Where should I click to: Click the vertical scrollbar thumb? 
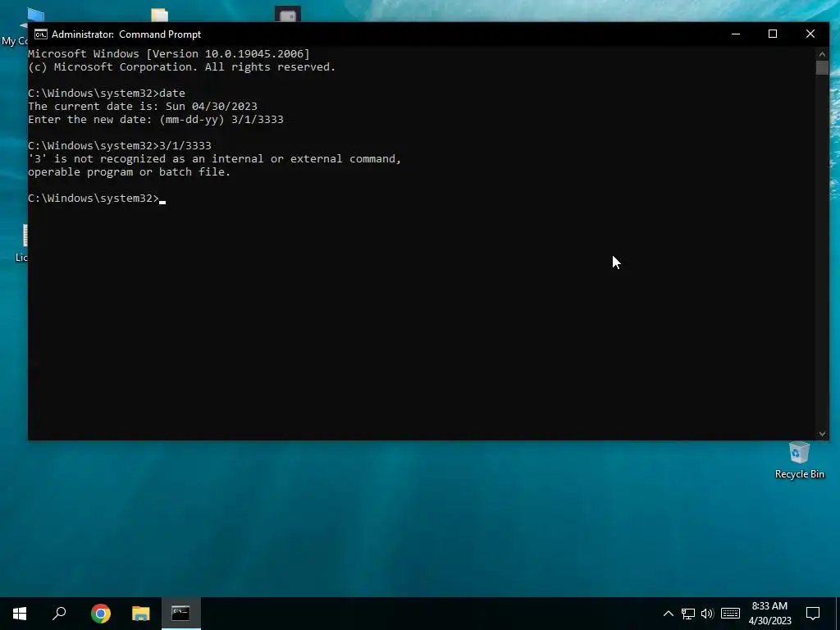pos(822,67)
